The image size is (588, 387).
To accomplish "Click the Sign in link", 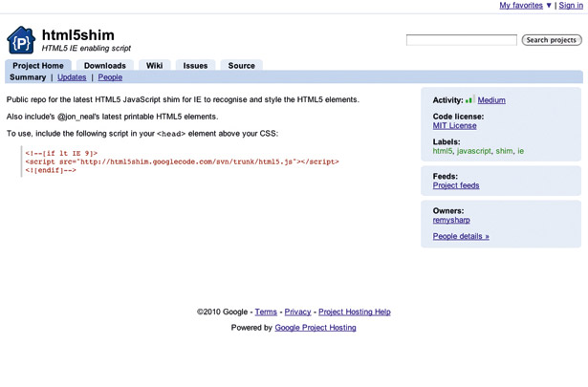I will pos(571,5).
